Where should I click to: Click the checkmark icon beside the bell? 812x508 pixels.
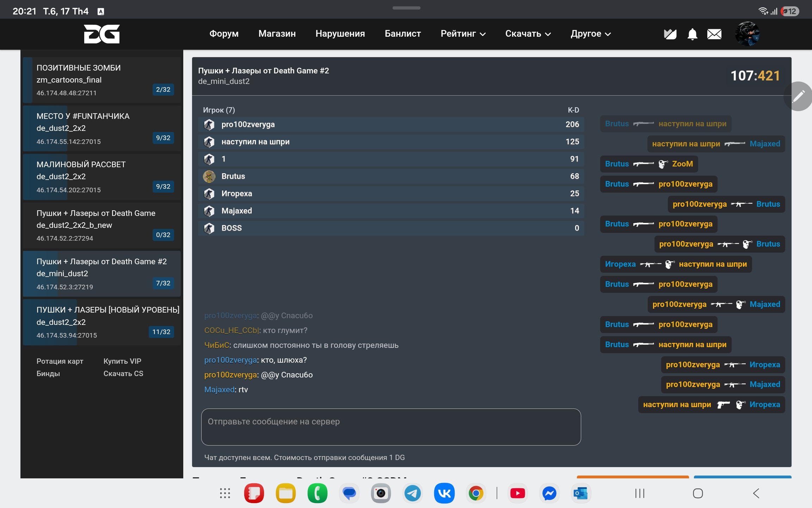pyautogui.click(x=670, y=34)
